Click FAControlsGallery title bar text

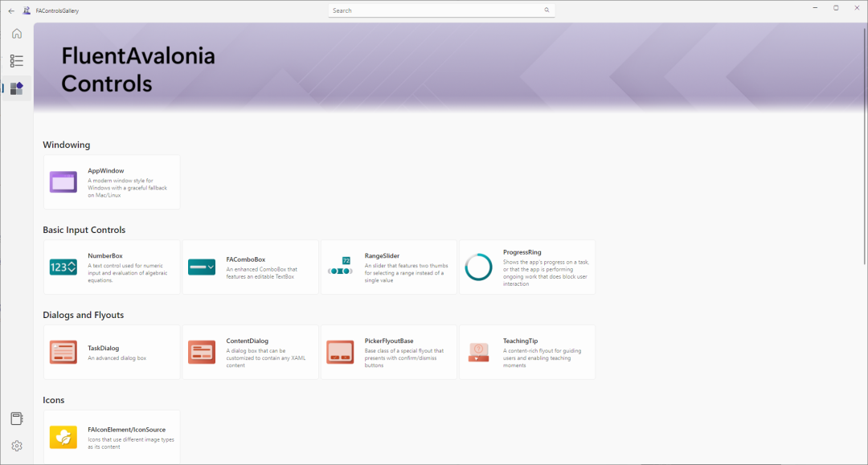click(58, 10)
